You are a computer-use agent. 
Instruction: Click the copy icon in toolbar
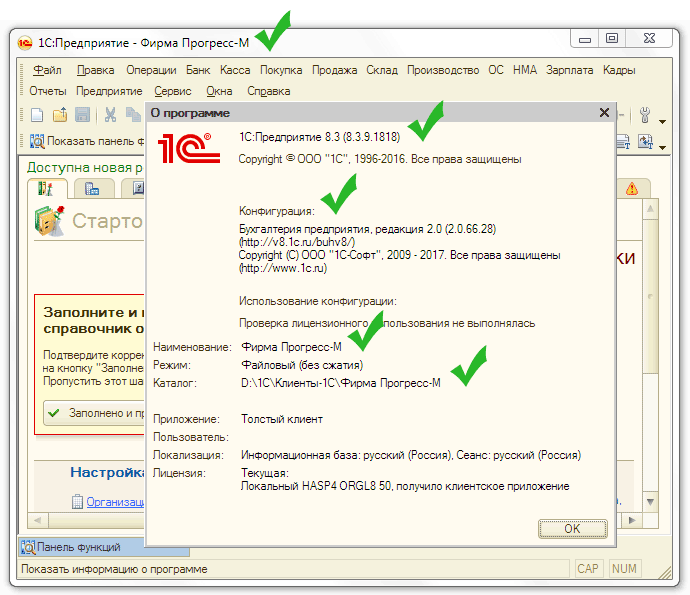(x=133, y=115)
